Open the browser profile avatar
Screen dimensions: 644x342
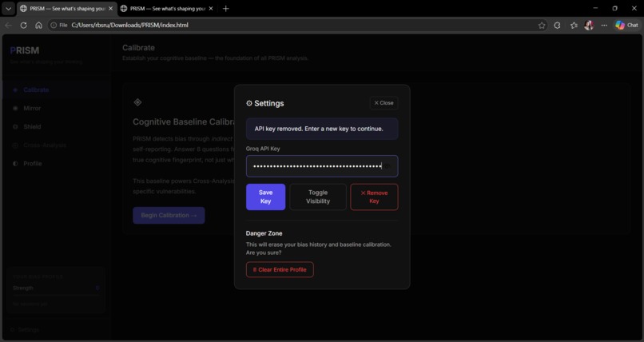589,26
